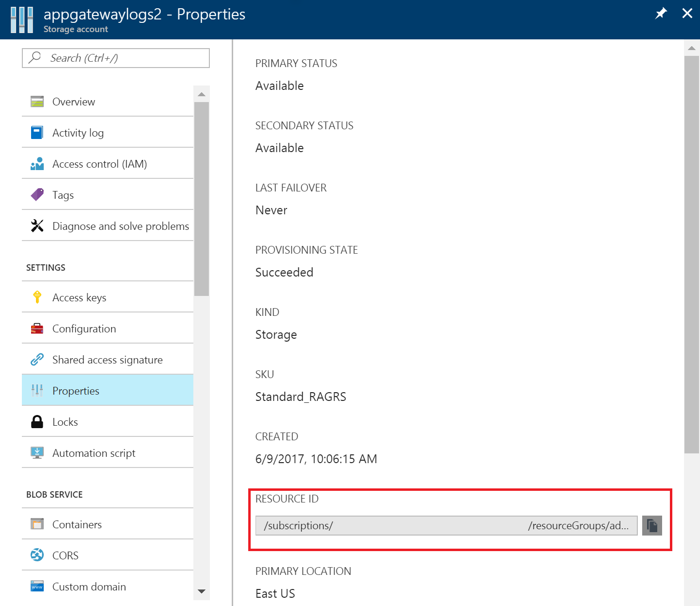
Task: Click the Custom domain icon
Action: (x=37, y=586)
